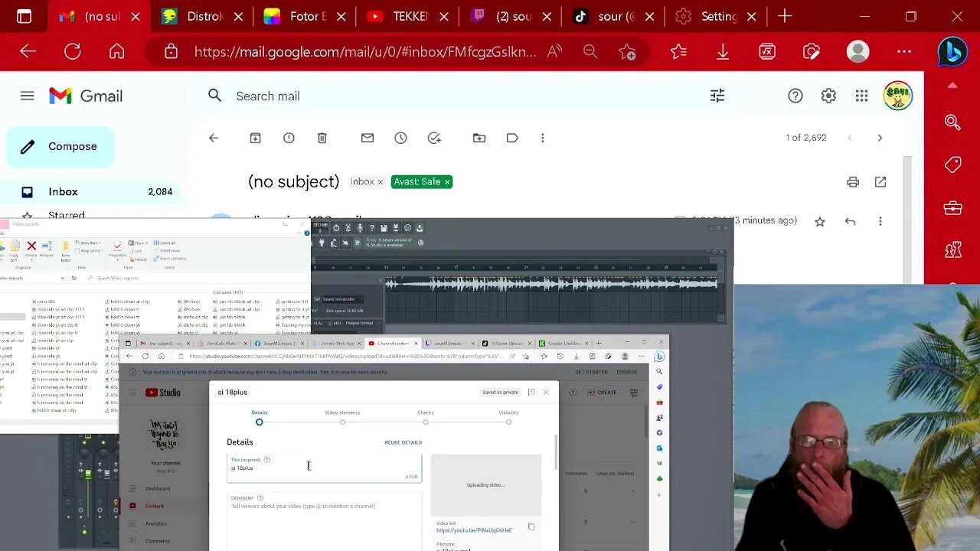The image size is (980, 551).
Task: Select the Video elements upload step
Action: click(342, 417)
